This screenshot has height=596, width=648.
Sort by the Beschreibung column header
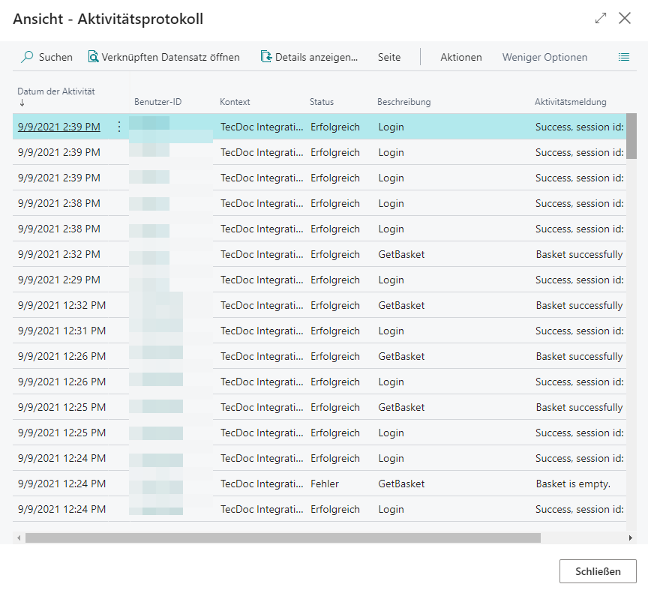point(403,102)
